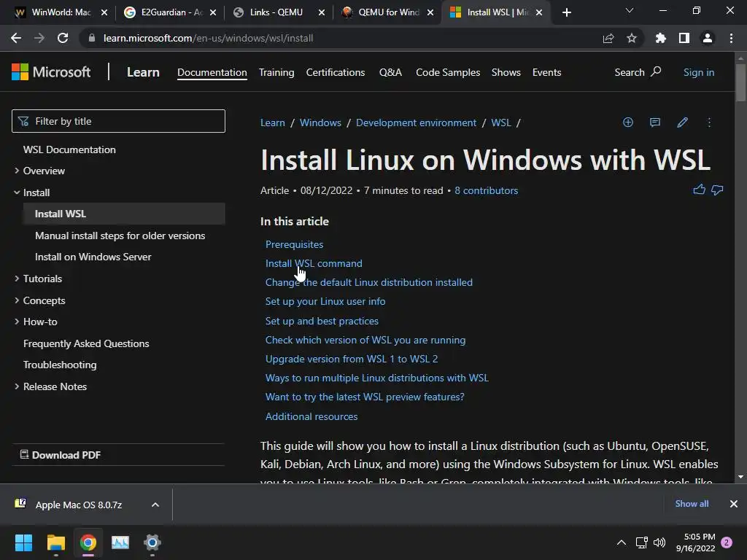Open a new tab with the plus button
747x560 pixels.
point(566,12)
